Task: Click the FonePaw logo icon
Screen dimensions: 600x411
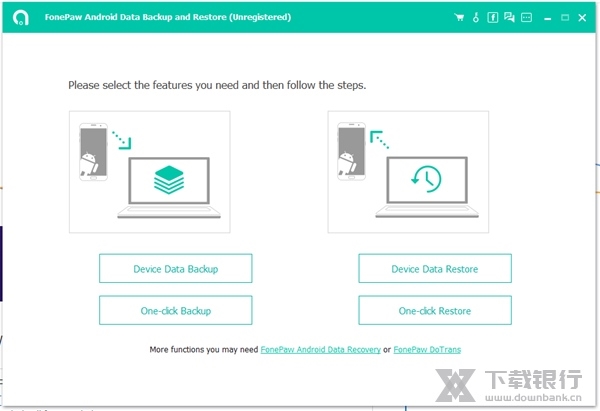Action: tap(21, 17)
